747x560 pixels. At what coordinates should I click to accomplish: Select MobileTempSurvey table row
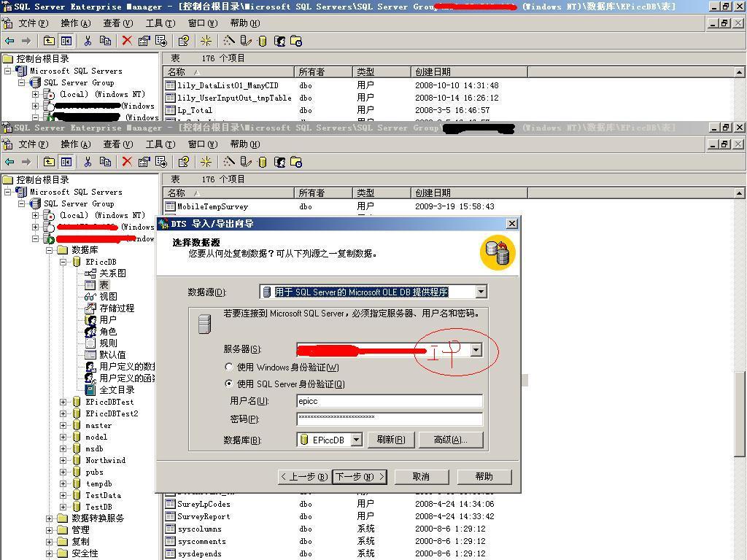[x=212, y=206]
